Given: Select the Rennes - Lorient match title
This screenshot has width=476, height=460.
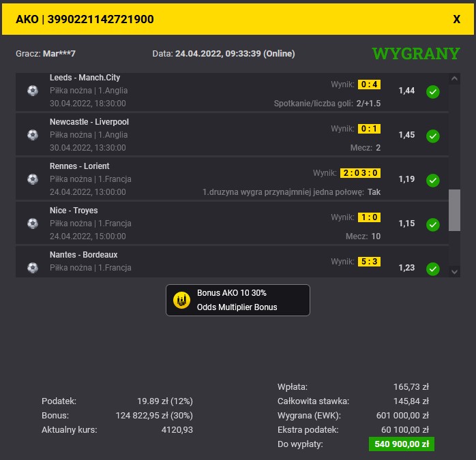Looking at the screenshot, I should click(79, 166).
